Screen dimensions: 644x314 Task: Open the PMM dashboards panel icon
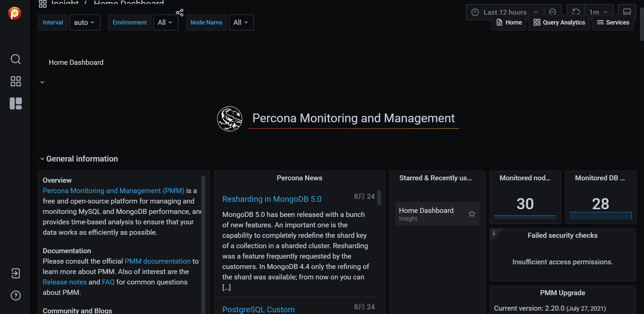pos(15,103)
